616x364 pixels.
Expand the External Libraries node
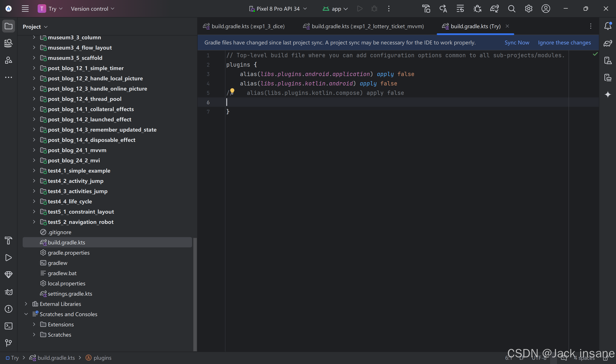(x=26, y=304)
